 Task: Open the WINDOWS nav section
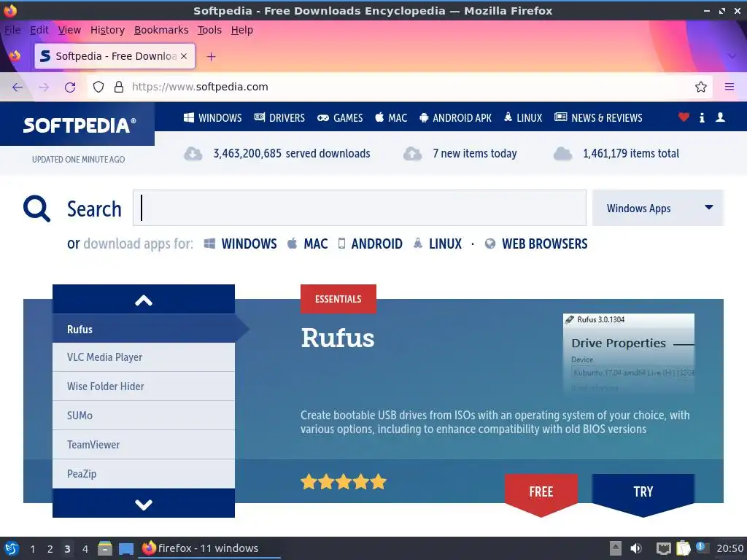point(212,117)
